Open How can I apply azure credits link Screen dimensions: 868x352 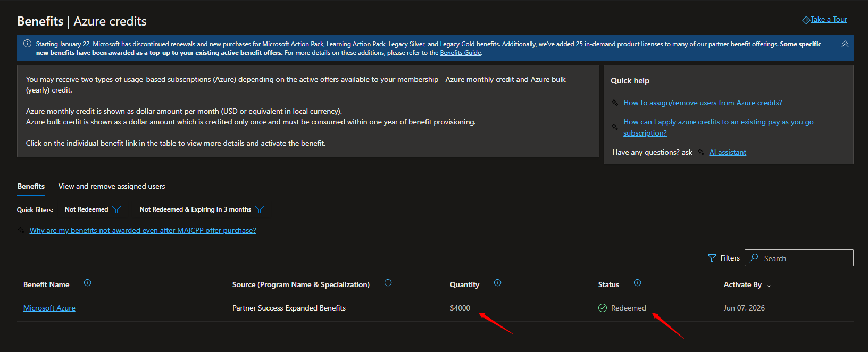point(719,128)
